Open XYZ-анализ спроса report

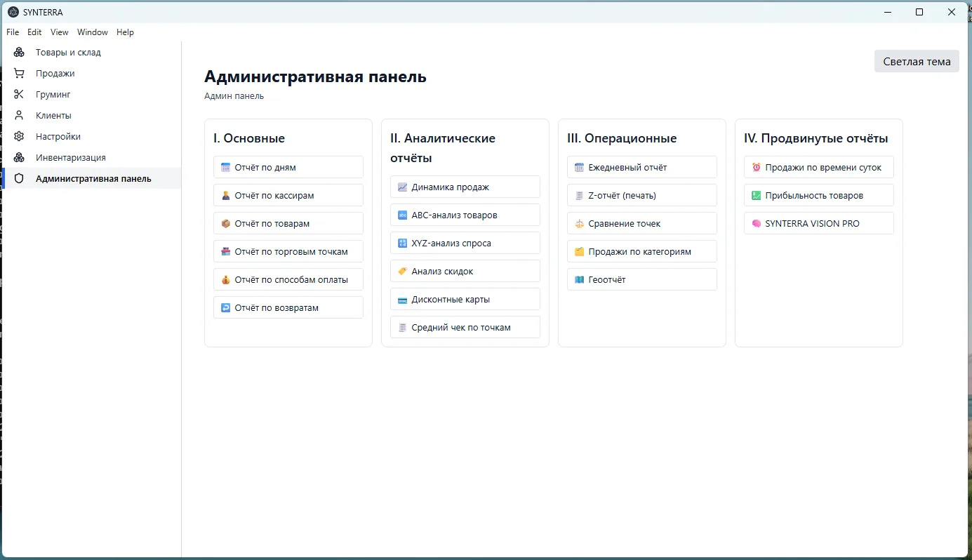(x=465, y=243)
